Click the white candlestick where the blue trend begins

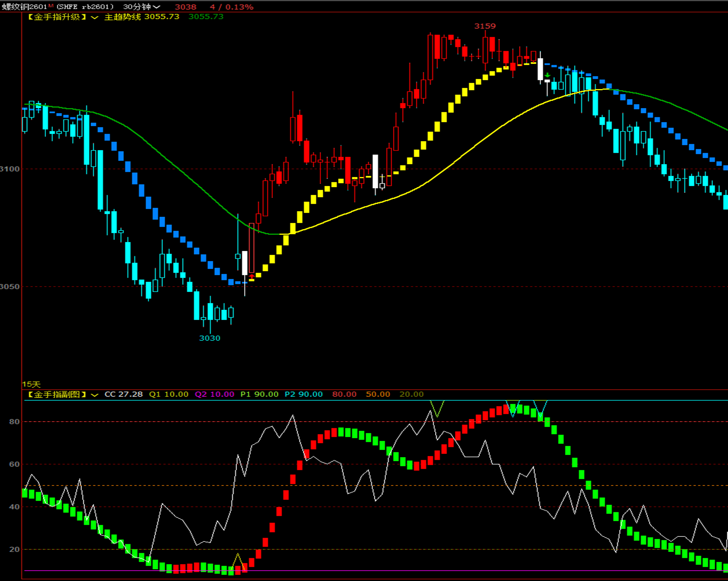pyautogui.click(x=540, y=69)
